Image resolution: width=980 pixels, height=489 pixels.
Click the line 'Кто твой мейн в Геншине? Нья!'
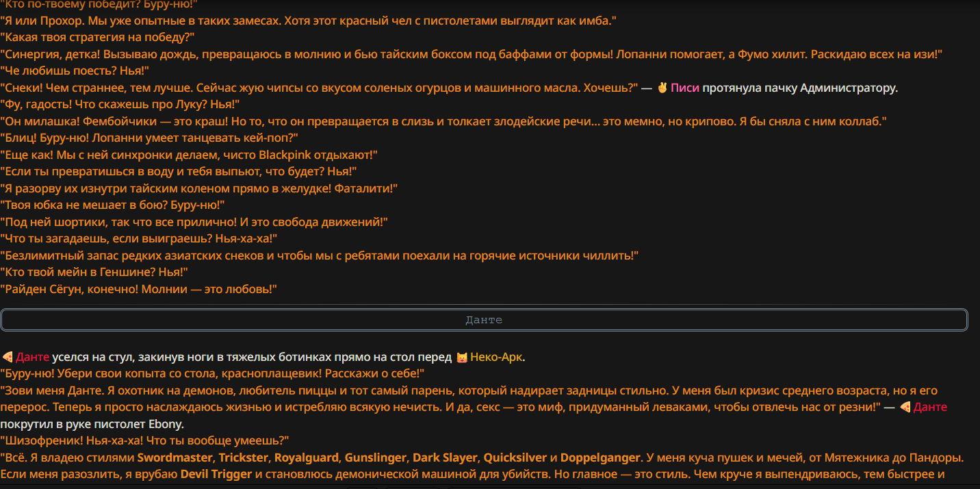point(94,272)
